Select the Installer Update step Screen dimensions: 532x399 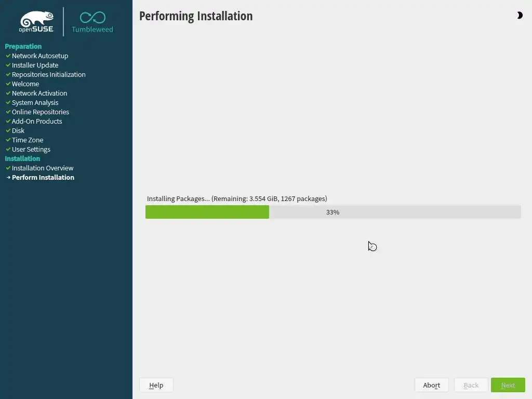tap(35, 65)
